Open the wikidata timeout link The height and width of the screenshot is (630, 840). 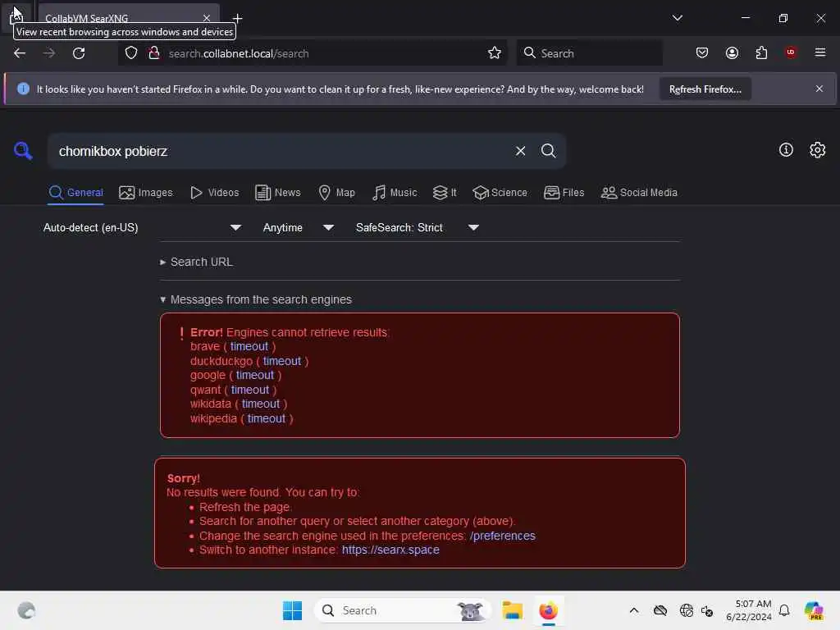click(261, 404)
